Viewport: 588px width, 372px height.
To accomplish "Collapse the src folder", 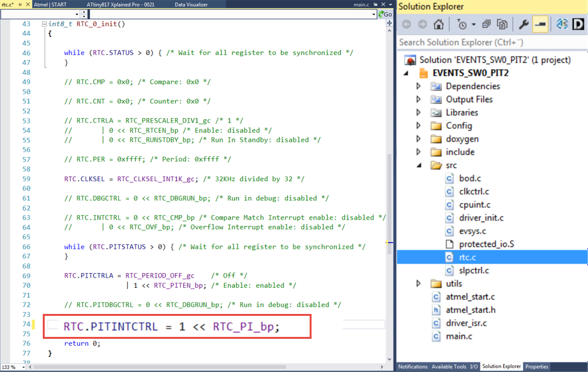I will 419,165.
